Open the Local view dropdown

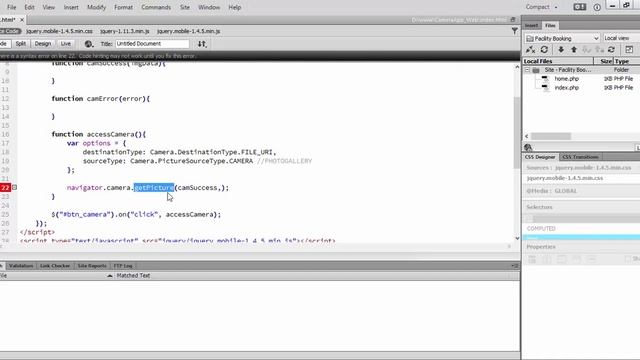[x=621, y=38]
